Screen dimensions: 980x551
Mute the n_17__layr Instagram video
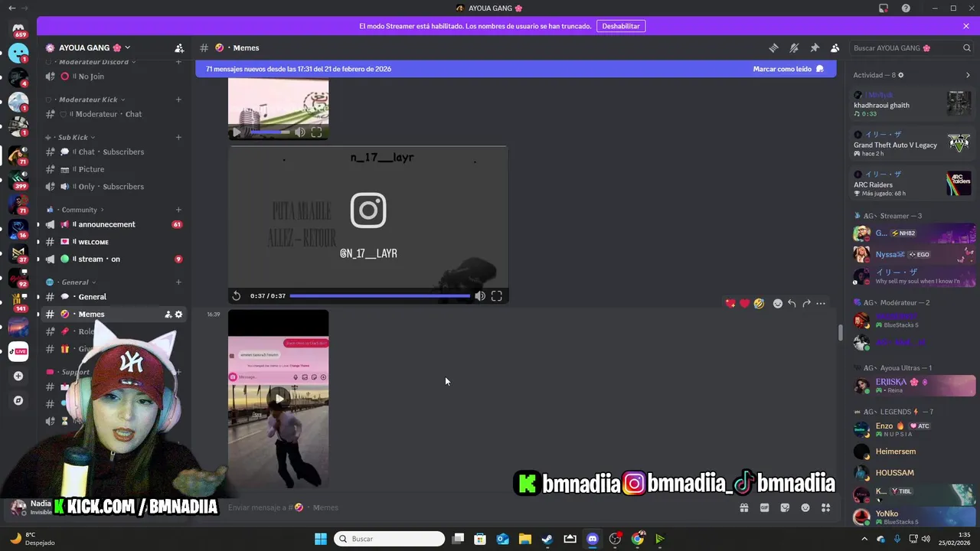click(480, 296)
